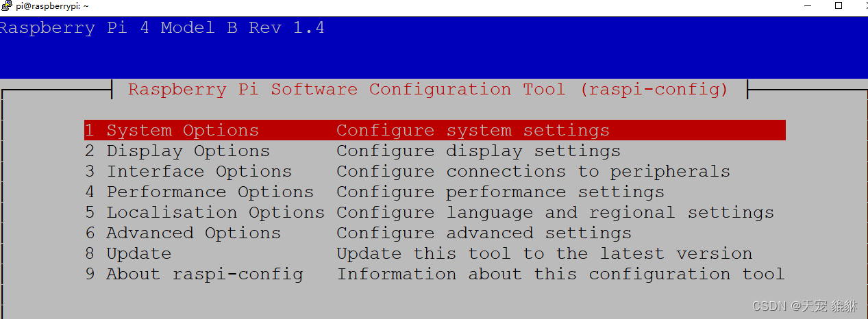
Task: Click the empty blue terminal background area
Action: coord(548,55)
